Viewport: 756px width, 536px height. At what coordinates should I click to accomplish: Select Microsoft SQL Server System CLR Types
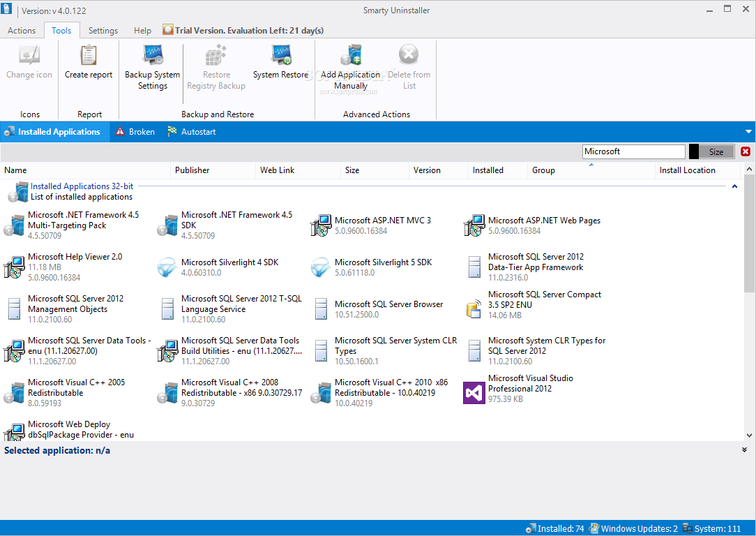tap(384, 351)
